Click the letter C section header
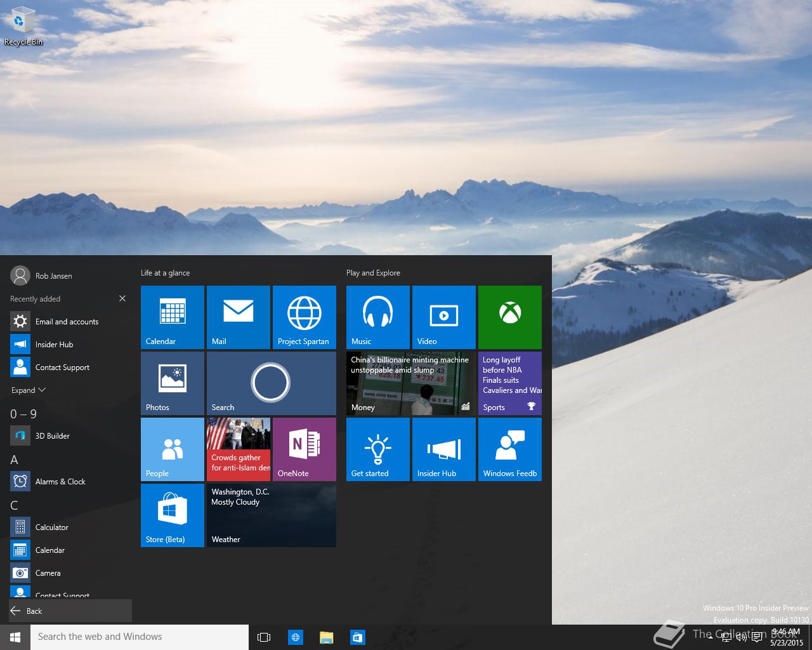The height and width of the screenshot is (650, 812). tap(14, 505)
